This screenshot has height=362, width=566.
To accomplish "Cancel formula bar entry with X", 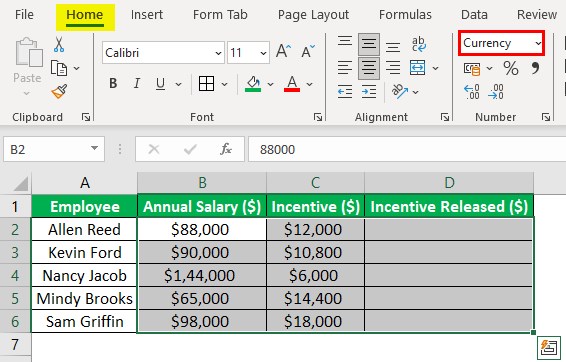I will [154, 149].
